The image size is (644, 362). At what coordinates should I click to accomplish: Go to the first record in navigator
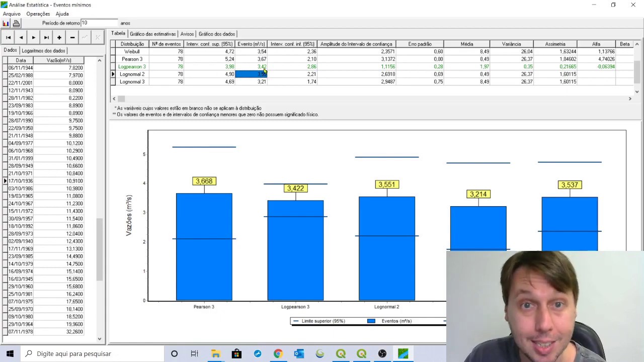(x=8, y=37)
